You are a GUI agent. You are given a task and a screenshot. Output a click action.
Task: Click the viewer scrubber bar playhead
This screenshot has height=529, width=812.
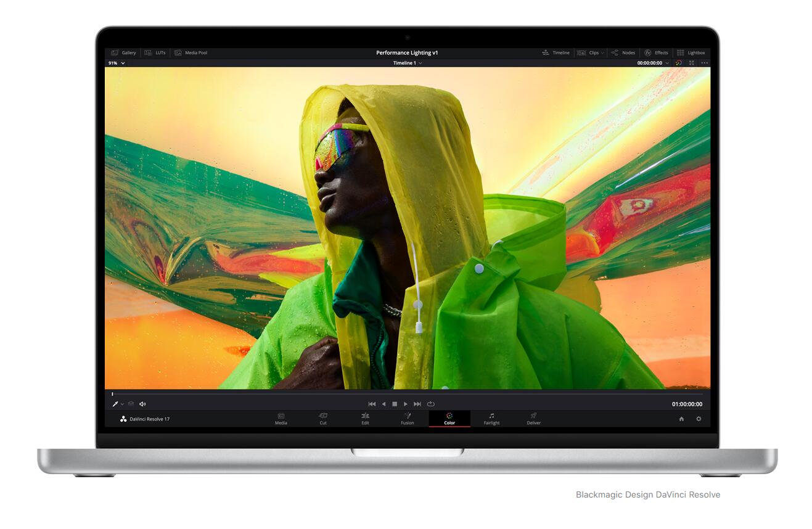112,394
